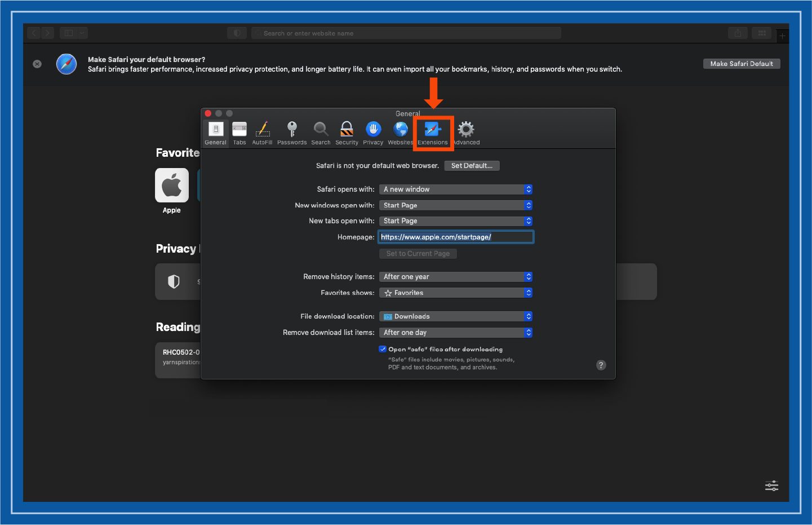Click Set to Current Page button
This screenshot has width=812, height=525.
418,254
